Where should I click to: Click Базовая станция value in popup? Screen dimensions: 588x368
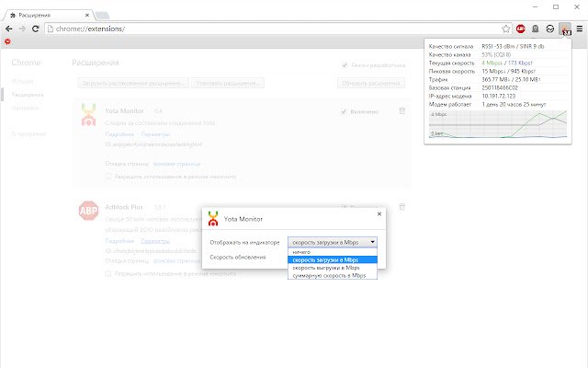500,88
